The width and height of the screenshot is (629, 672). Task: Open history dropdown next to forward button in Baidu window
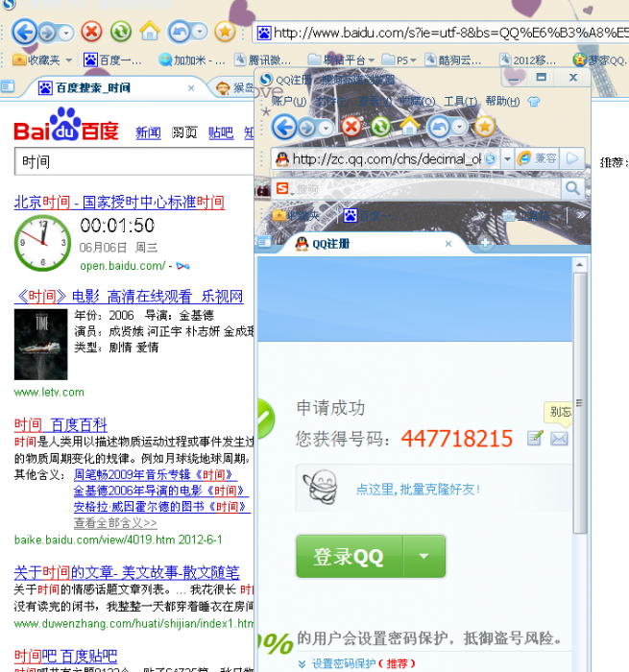(x=65, y=33)
